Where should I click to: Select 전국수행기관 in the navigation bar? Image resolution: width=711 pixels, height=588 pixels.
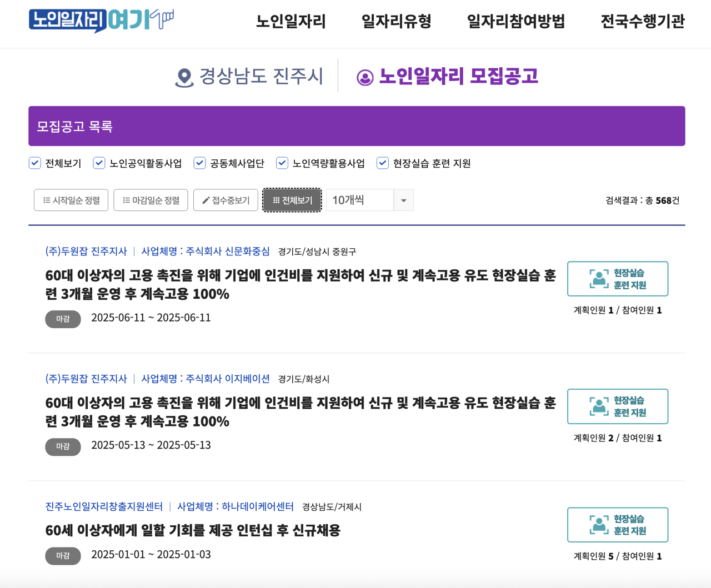coord(642,21)
